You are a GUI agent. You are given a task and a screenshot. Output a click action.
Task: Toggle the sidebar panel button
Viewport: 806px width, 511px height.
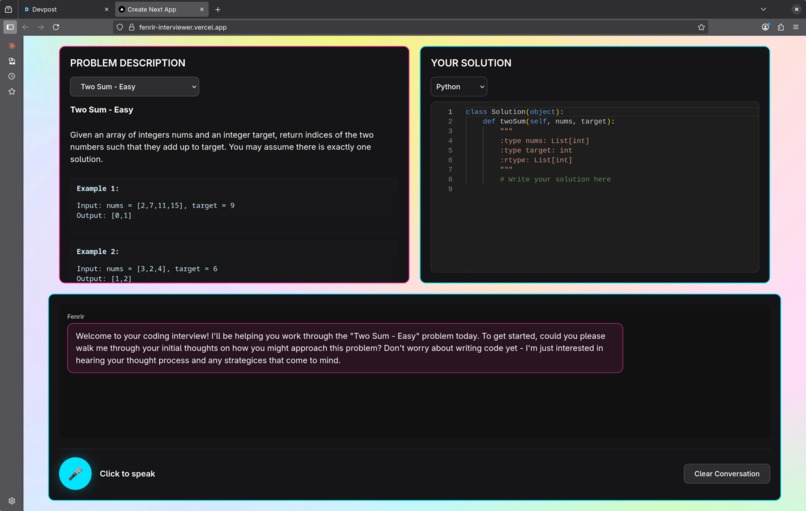(10, 27)
